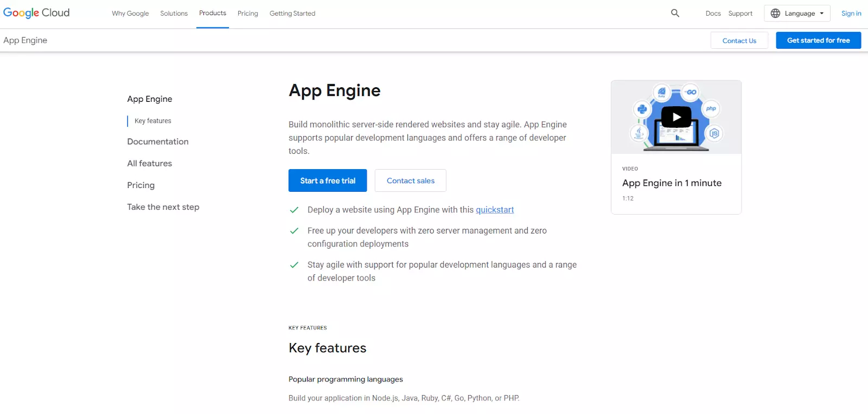Viewport: 868px width, 414px height.
Task: Select Pricing in the sidebar
Action: (141, 185)
